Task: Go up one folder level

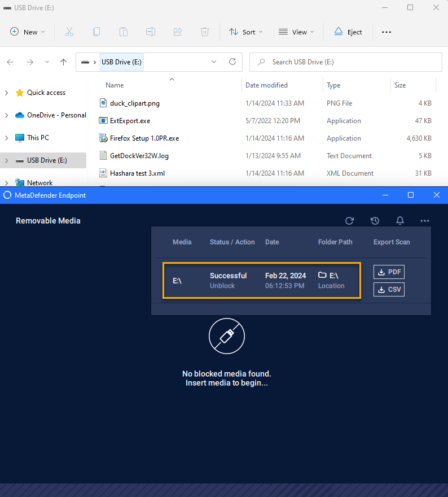Action: [x=63, y=62]
